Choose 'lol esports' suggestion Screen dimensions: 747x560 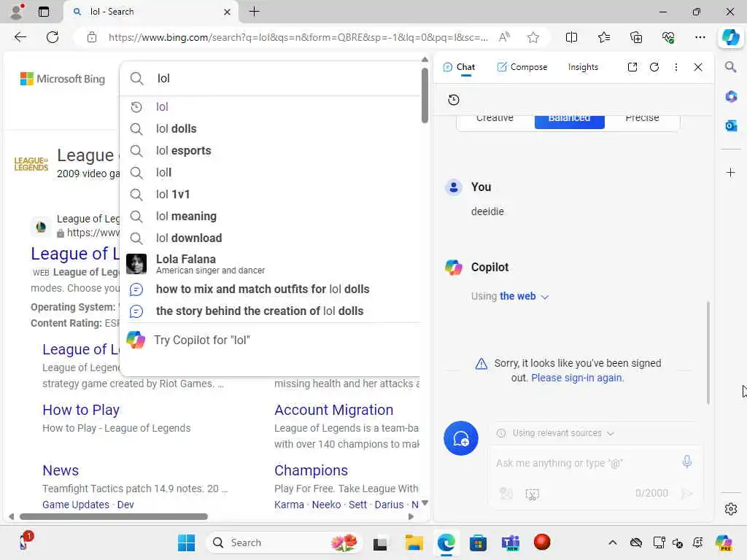[x=270, y=150]
